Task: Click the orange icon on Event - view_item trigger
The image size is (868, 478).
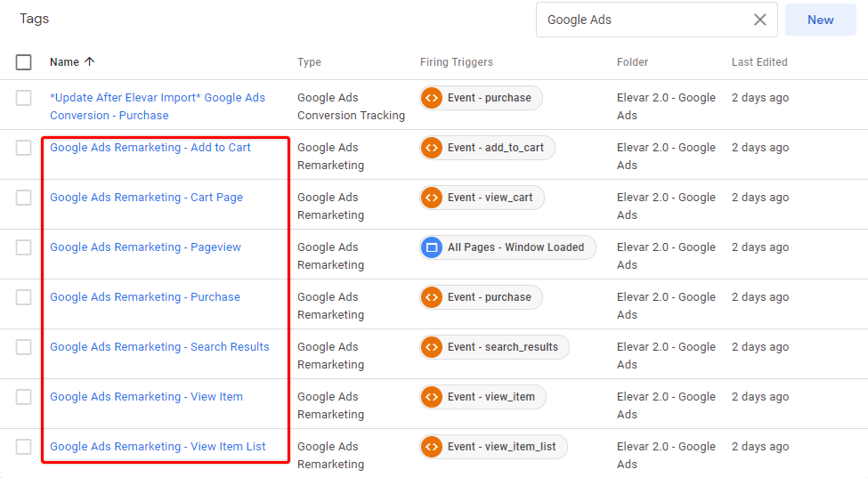Action: click(432, 397)
